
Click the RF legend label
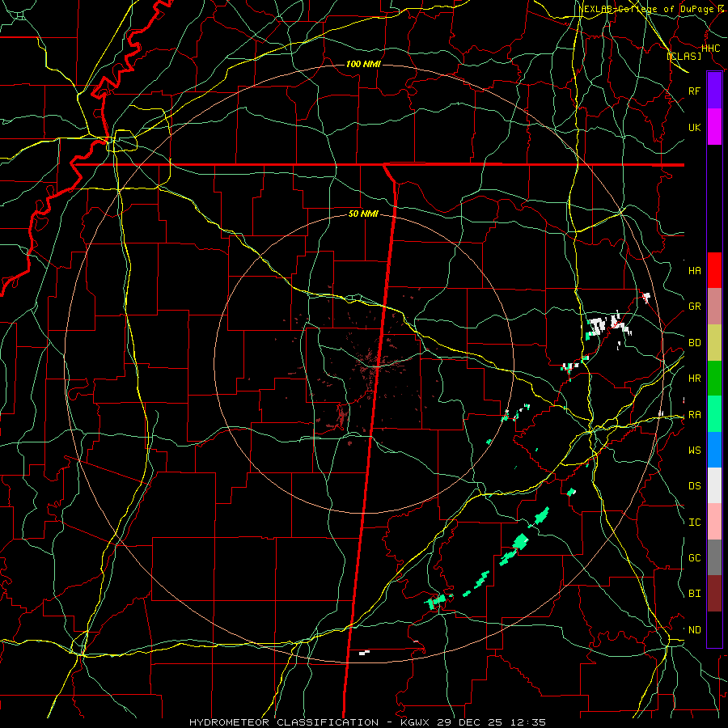pos(694,91)
